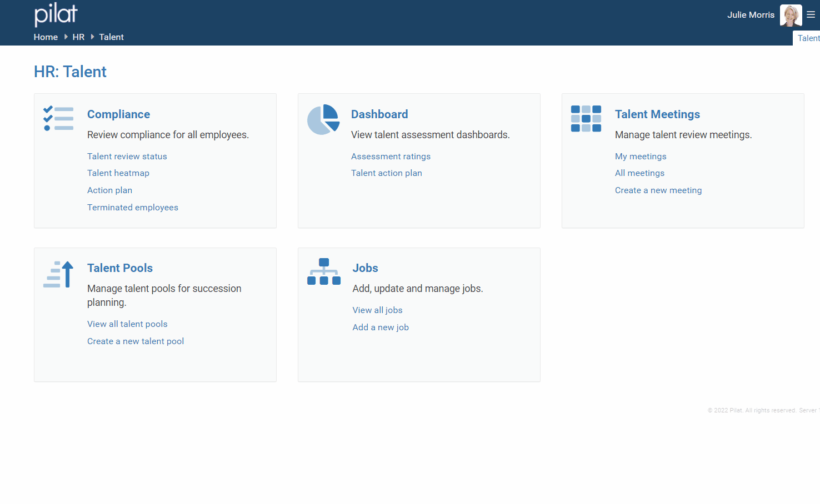The image size is (820, 504).
Task: Select View all jobs
Action: pyautogui.click(x=377, y=310)
